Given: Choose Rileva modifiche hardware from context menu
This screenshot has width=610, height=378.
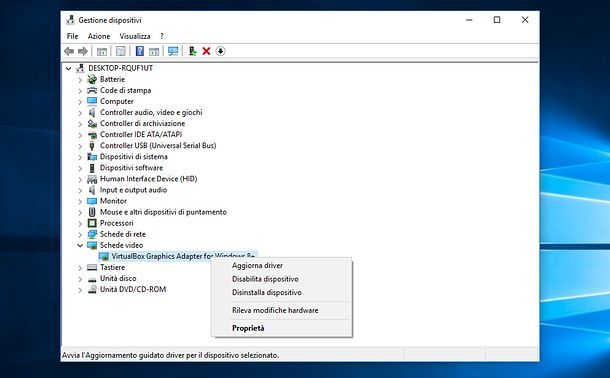Looking at the screenshot, I should (x=283, y=310).
